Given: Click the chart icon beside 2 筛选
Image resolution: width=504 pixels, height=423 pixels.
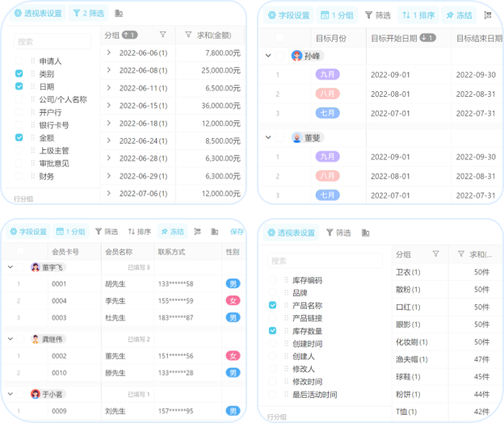Looking at the screenshot, I should point(120,14).
